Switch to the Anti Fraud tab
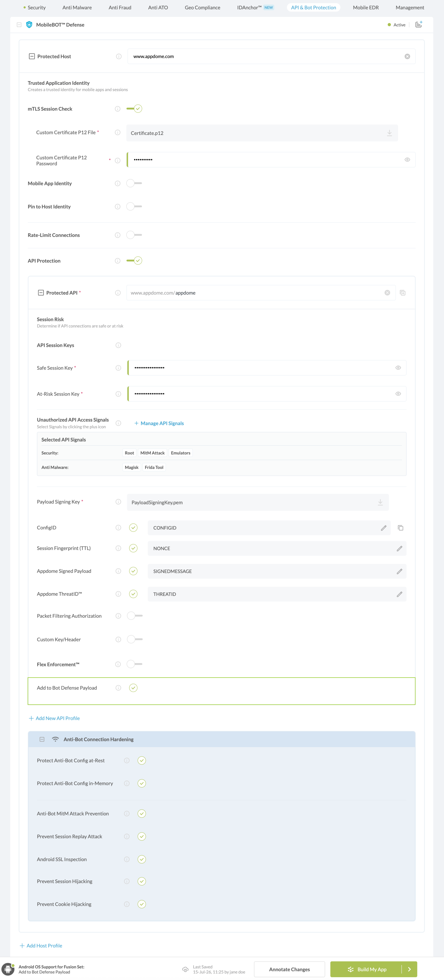The height and width of the screenshot is (980, 444). [x=120, y=7]
